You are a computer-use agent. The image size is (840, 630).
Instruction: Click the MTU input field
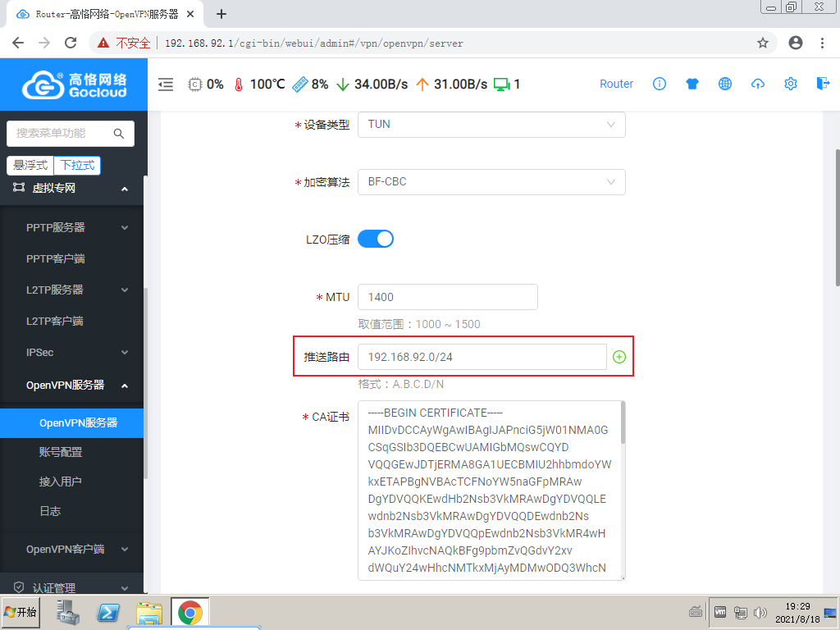[x=447, y=297]
